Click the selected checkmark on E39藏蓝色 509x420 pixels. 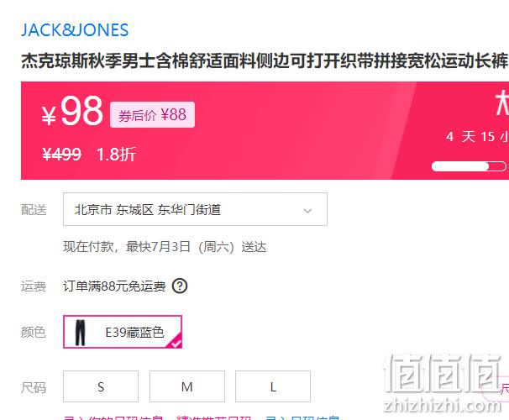pos(176,343)
